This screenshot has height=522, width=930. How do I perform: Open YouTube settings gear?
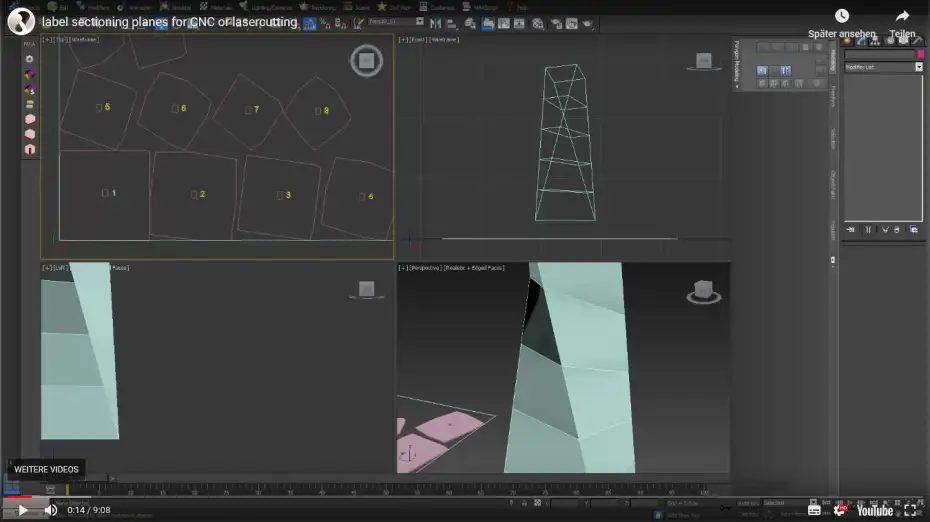[x=840, y=510]
